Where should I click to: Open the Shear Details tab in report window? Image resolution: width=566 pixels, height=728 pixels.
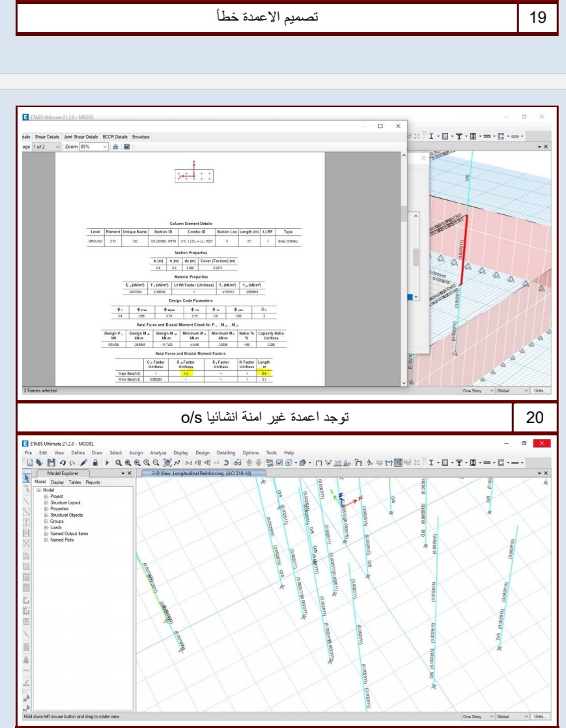tap(47, 137)
